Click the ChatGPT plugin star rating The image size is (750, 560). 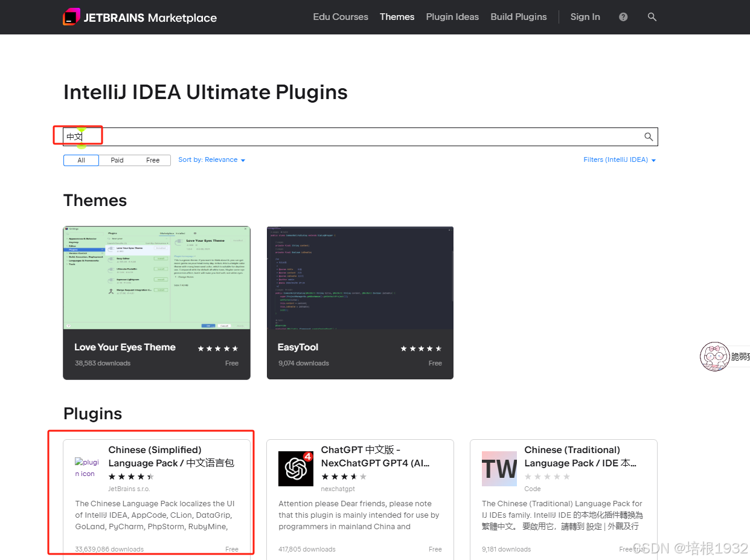tap(344, 477)
